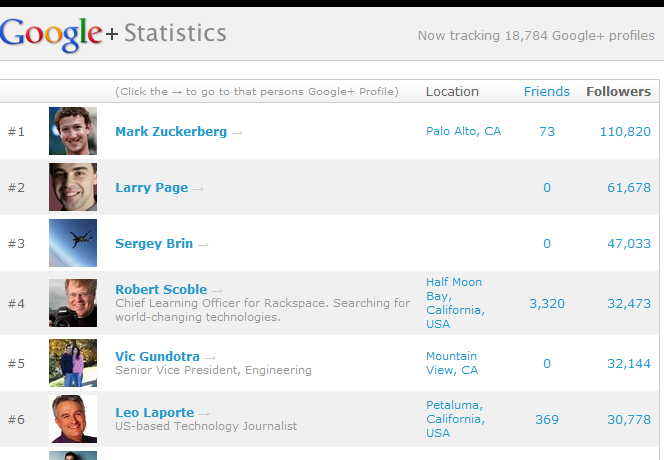
Task: Click the Location column header
Action: (452, 91)
